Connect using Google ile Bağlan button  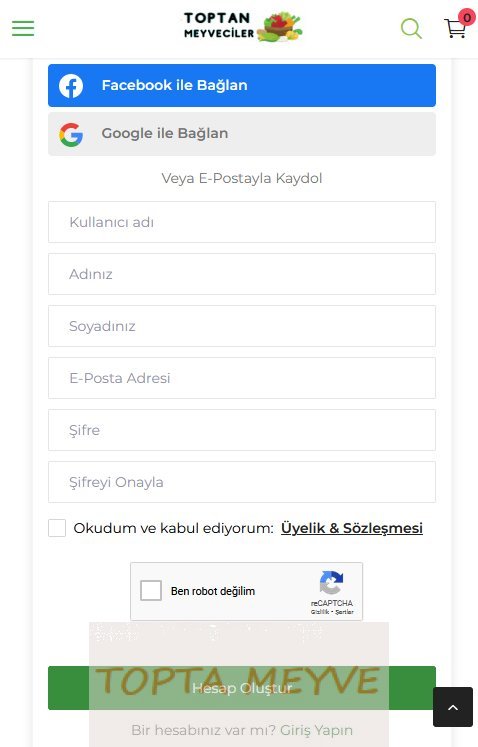click(242, 134)
